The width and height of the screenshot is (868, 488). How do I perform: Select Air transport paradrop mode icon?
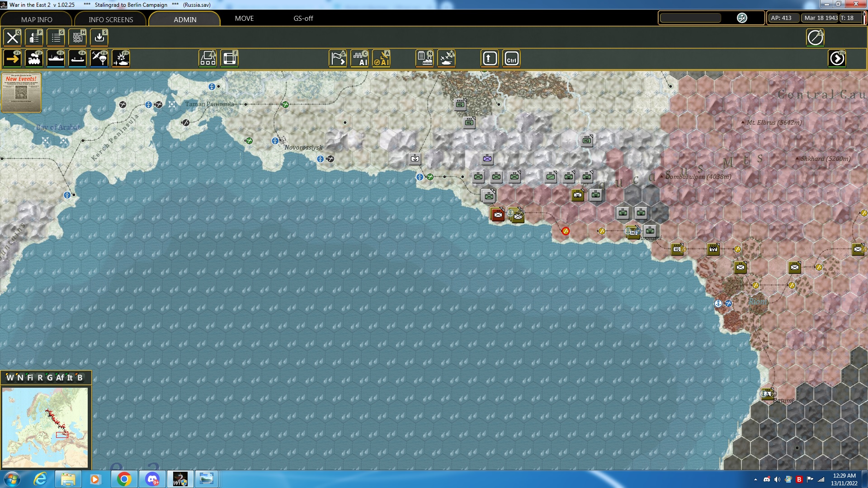pyautogui.click(x=99, y=59)
